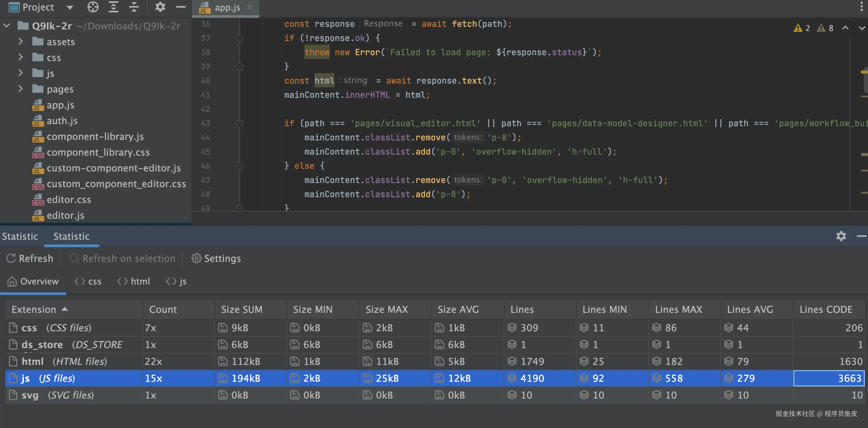Hide the Project panel with the minus icon

[181, 7]
